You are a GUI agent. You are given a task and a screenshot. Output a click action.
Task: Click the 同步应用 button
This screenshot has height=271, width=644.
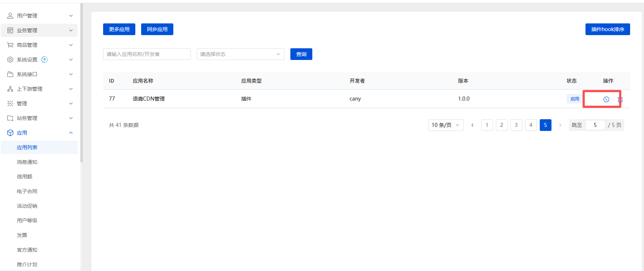point(157,29)
